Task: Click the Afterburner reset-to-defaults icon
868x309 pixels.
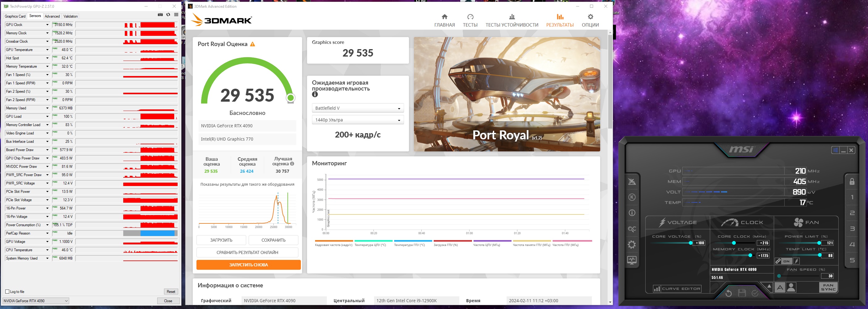Action: tap(728, 293)
